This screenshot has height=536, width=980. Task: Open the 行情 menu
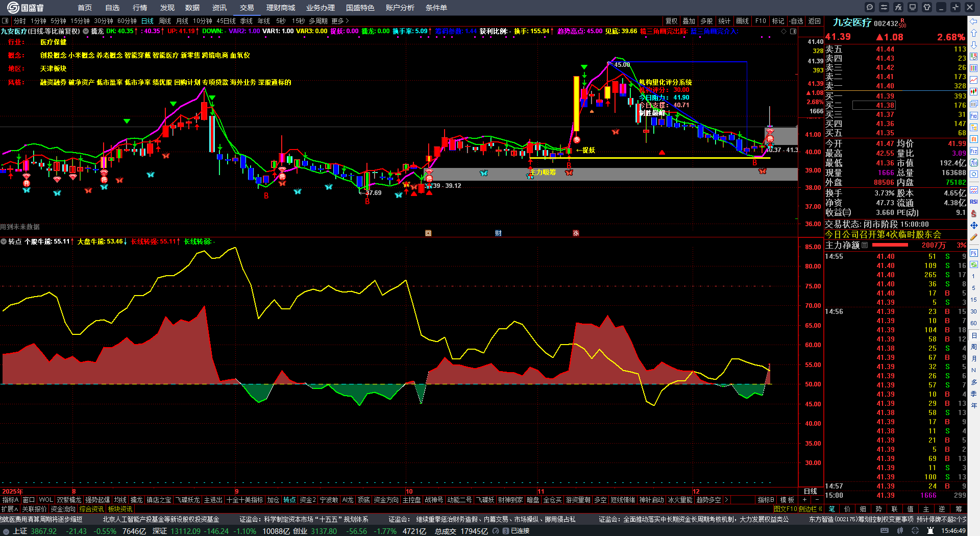(140, 8)
